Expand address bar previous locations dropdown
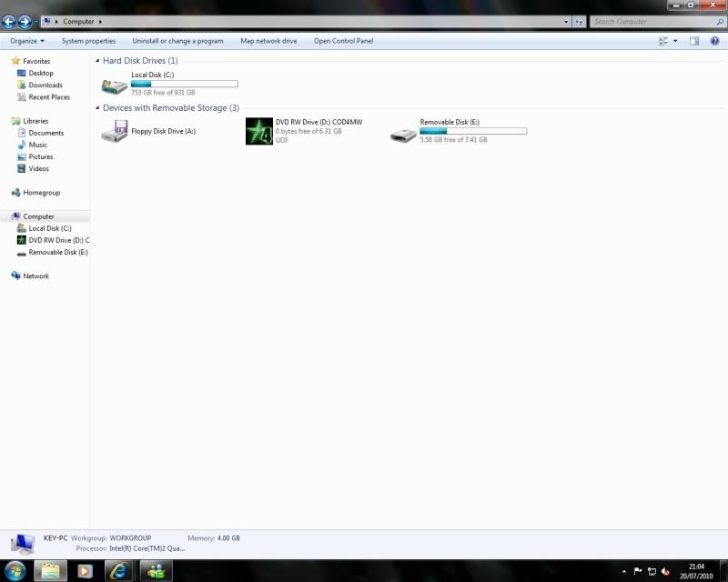This screenshot has height=582, width=728. click(x=566, y=21)
